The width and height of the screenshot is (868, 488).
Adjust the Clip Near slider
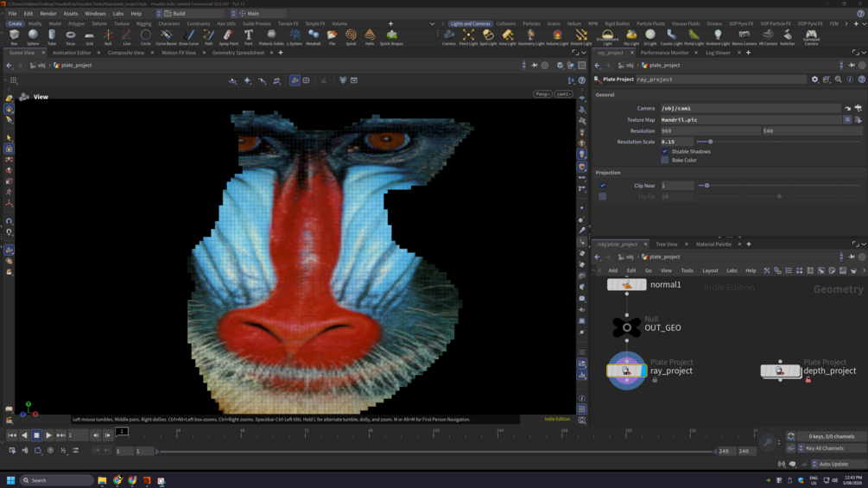pos(779,186)
